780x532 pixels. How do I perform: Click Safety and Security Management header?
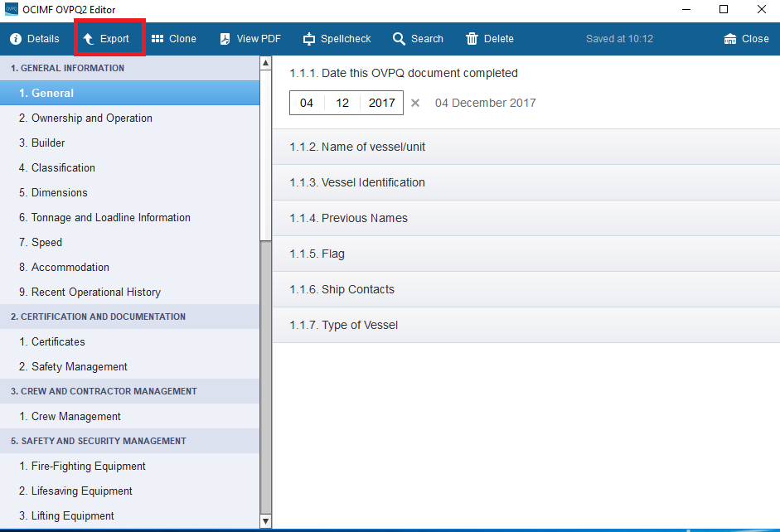click(x=129, y=441)
